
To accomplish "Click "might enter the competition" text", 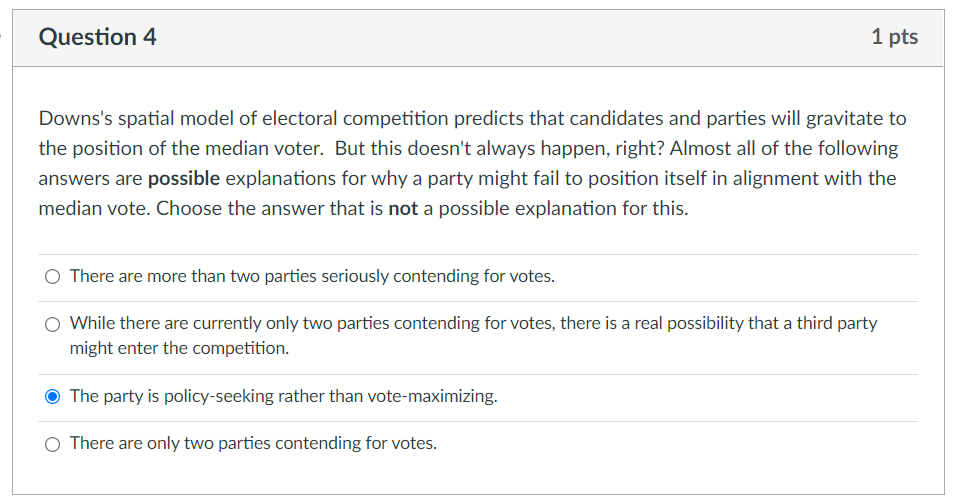I will pos(179,349).
